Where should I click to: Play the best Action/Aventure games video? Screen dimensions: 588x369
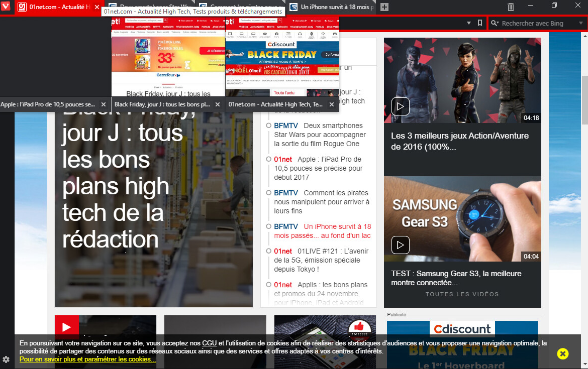pos(400,106)
